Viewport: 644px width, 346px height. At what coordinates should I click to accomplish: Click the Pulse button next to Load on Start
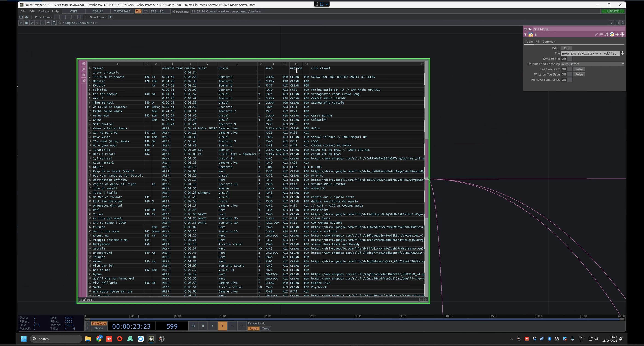(x=579, y=69)
